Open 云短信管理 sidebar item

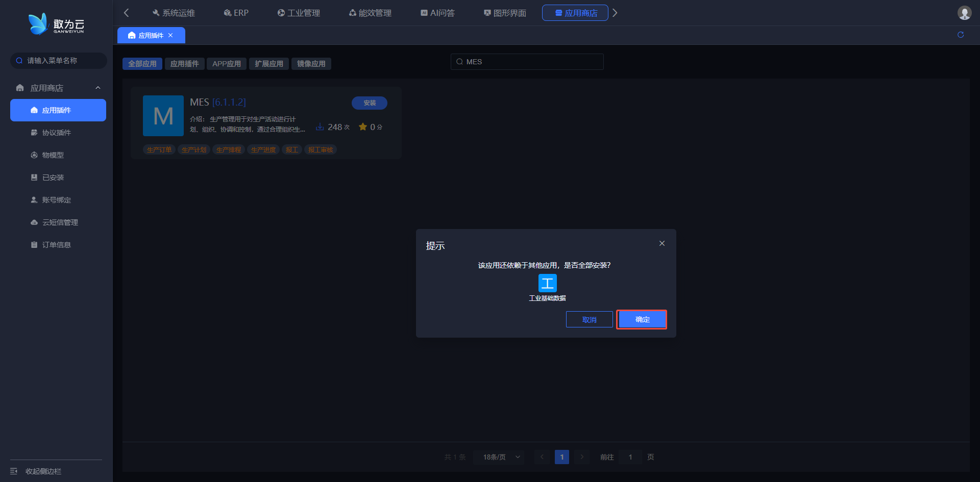tap(58, 222)
